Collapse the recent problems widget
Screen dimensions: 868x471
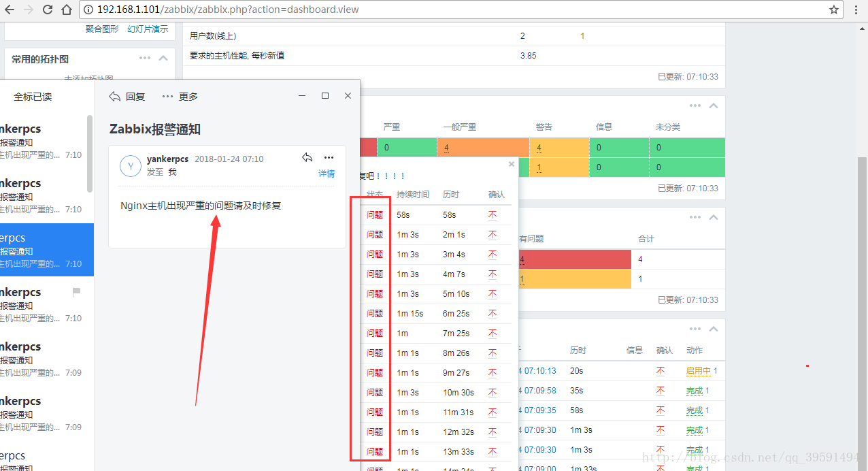coord(714,329)
